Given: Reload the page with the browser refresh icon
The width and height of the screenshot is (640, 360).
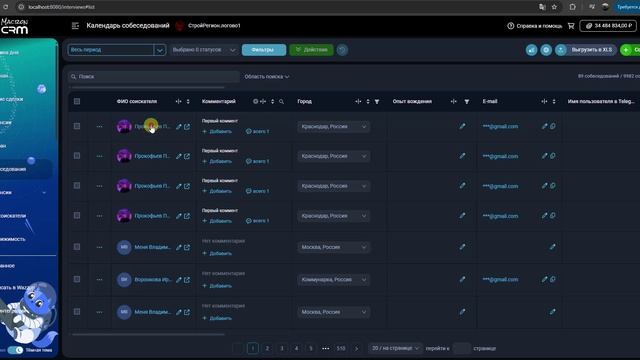Looking at the screenshot, I should pos(5,7).
